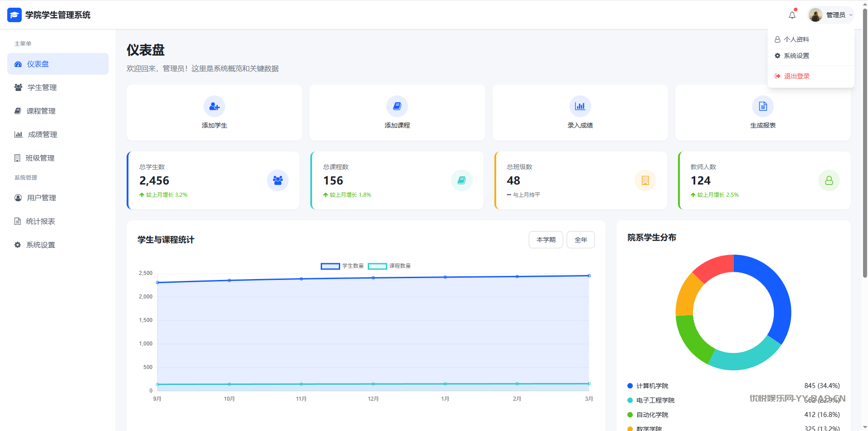Click the Generate Report (生成报表) document icon
The width and height of the screenshot is (868, 431).
pos(763,107)
